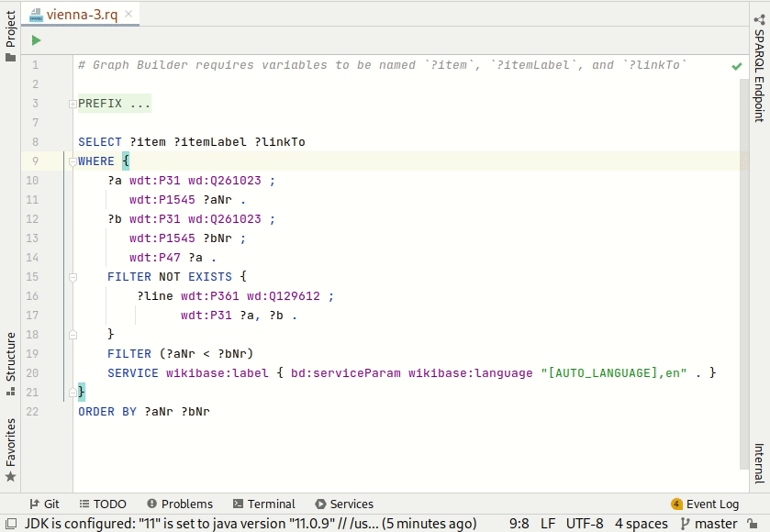Open the master git branch menu
The height and width of the screenshot is (532, 770).
coord(709,524)
